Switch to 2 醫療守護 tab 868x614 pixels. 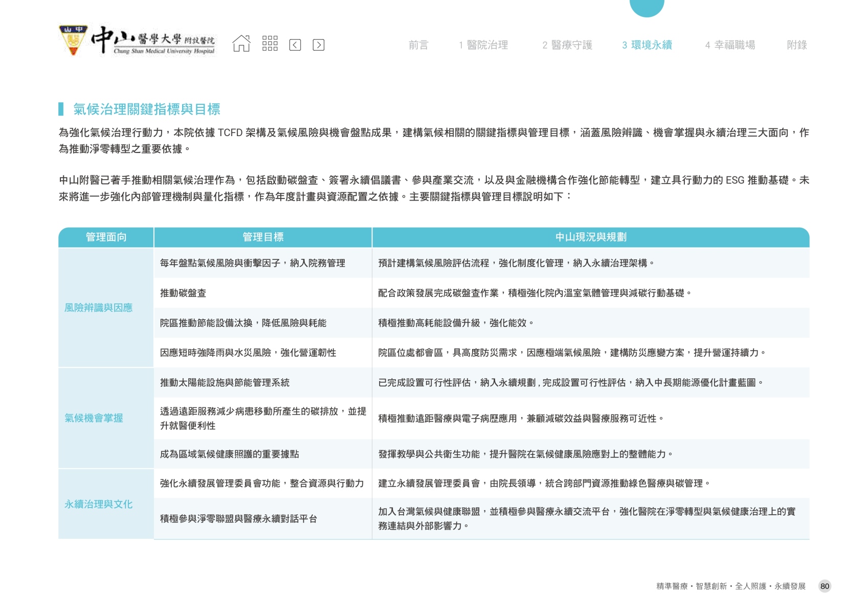click(567, 45)
